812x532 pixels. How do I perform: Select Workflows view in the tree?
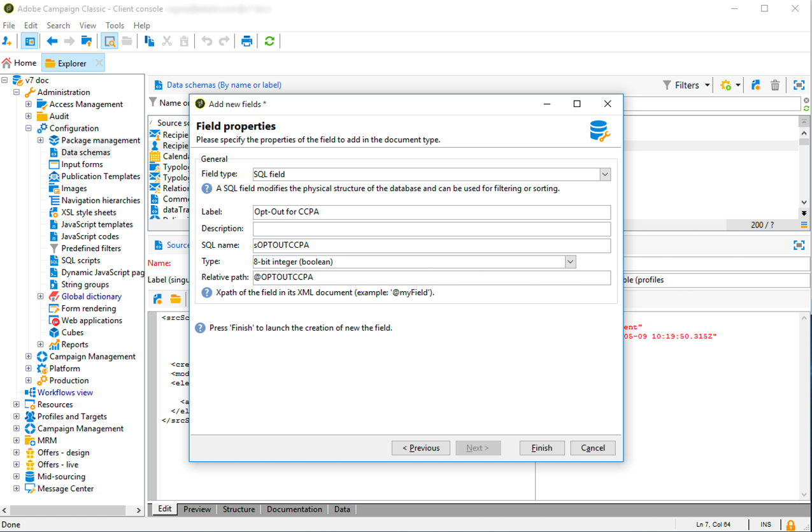(65, 392)
